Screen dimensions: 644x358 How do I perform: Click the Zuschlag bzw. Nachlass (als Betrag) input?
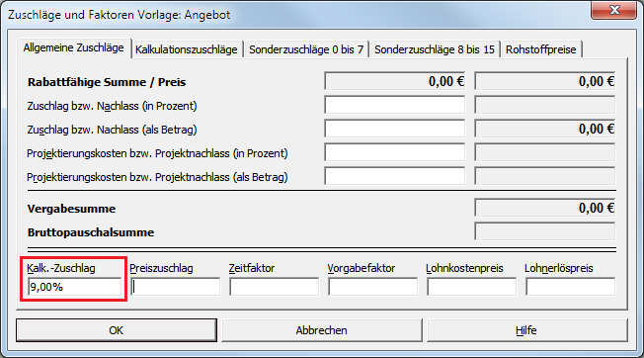pyautogui.click(x=395, y=130)
